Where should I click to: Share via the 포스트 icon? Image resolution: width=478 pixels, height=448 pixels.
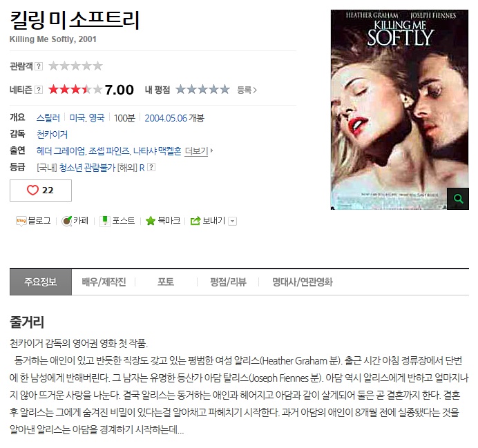pyautogui.click(x=105, y=220)
